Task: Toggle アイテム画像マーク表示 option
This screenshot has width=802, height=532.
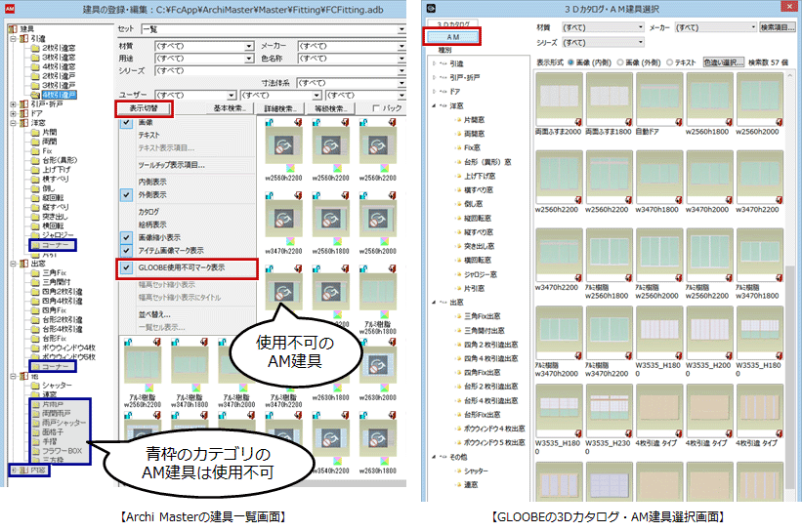Action: [x=171, y=251]
